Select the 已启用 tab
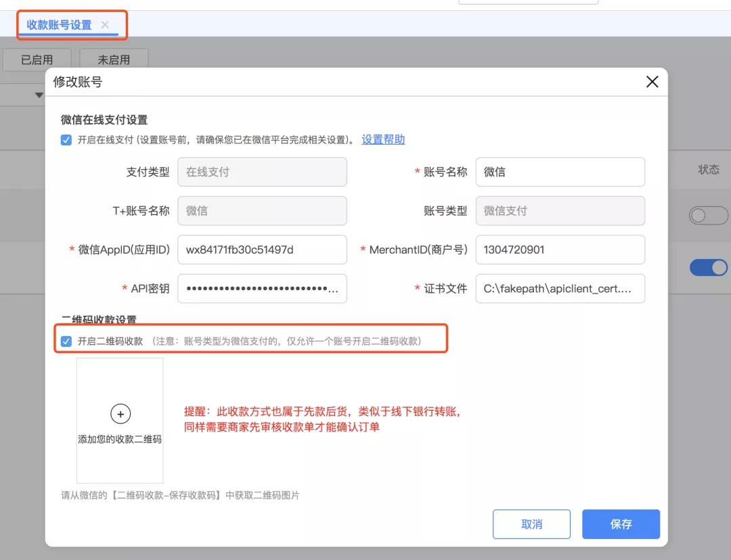Viewport: 731px width, 560px height. click(x=37, y=60)
